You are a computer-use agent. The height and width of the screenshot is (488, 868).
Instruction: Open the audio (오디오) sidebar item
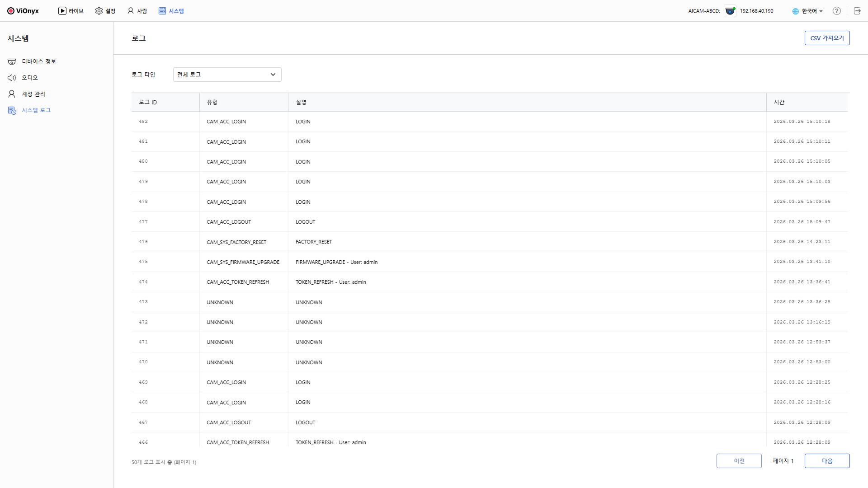(x=29, y=78)
